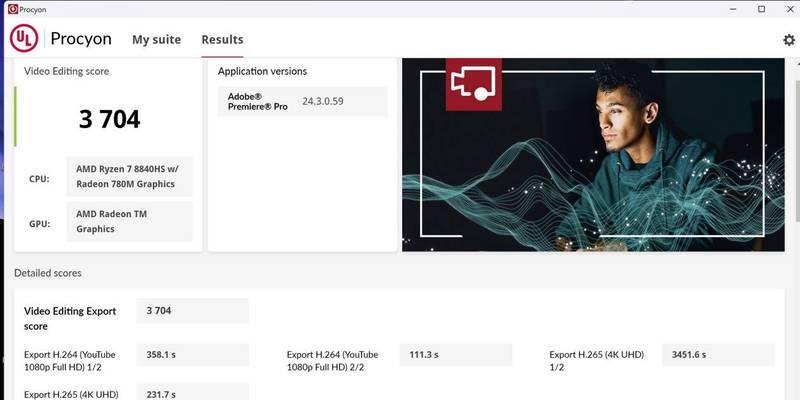
Task: Click the Video Editing score heading
Action: (x=66, y=71)
